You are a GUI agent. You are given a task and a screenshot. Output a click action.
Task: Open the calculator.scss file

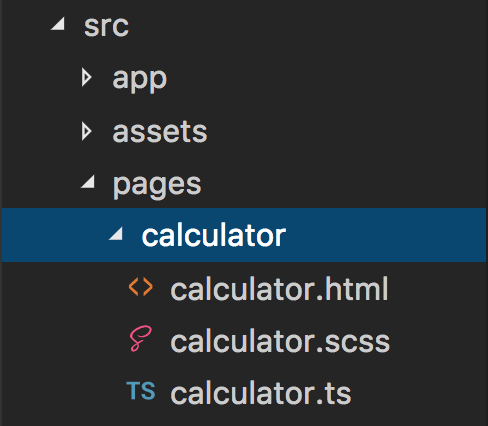[280, 341]
